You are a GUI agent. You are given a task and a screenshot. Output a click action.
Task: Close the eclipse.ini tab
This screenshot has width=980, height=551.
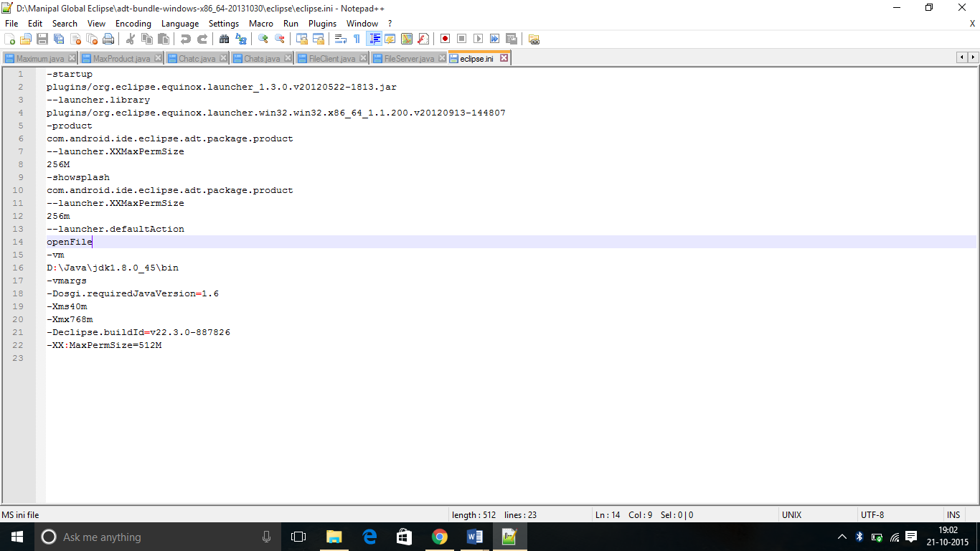click(x=504, y=58)
